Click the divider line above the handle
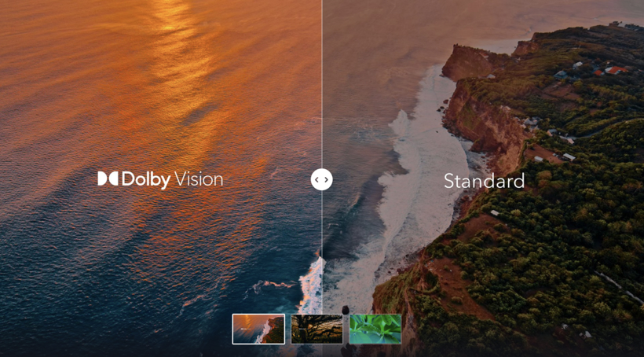This screenshot has height=357, width=644. point(321,84)
